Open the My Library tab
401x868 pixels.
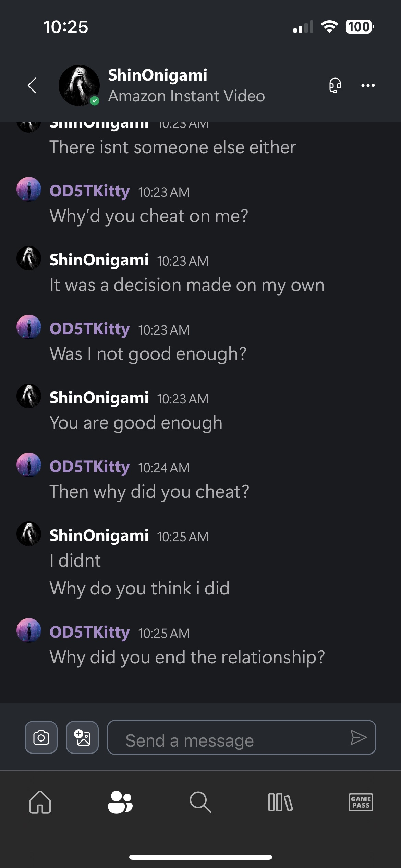[x=280, y=802]
